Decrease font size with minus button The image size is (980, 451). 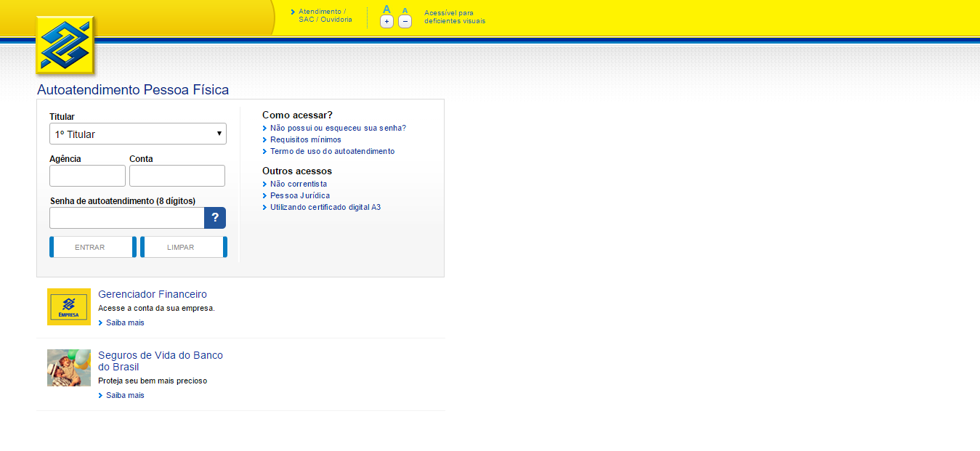tap(405, 22)
